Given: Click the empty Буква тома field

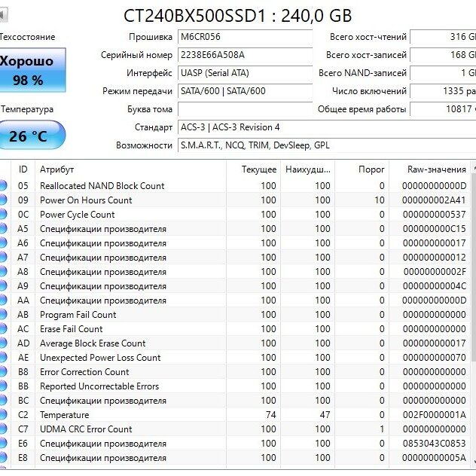Looking at the screenshot, I should [x=245, y=109].
